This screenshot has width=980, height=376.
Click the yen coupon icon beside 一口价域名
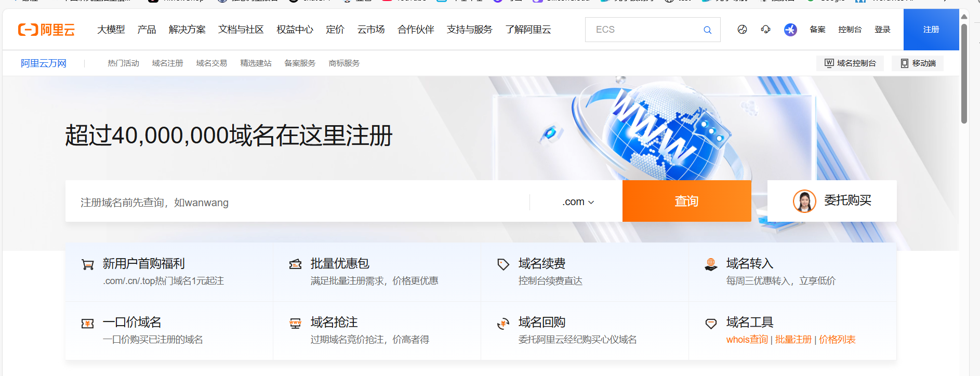(x=88, y=324)
